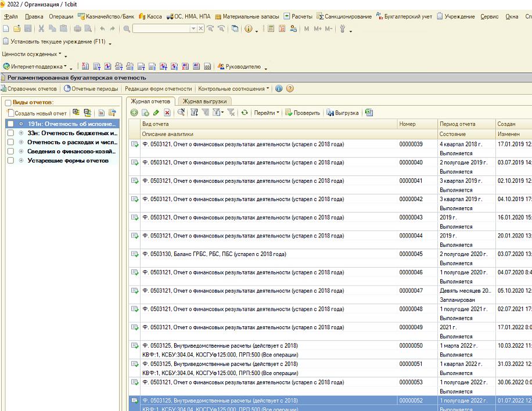Click the orange help question mark icon
The height and width of the screenshot is (411, 532).
tap(290, 88)
